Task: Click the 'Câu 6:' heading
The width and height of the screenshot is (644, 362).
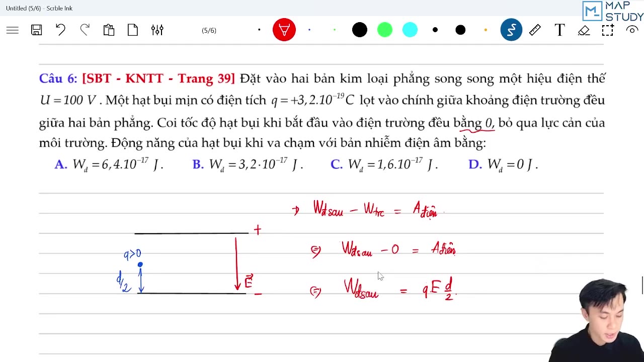Action: [58, 78]
